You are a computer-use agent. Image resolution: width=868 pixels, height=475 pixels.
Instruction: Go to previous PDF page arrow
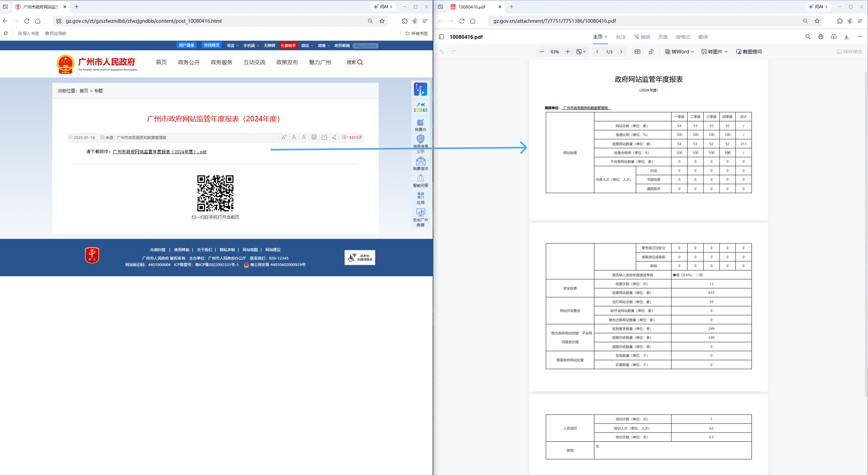(x=597, y=52)
